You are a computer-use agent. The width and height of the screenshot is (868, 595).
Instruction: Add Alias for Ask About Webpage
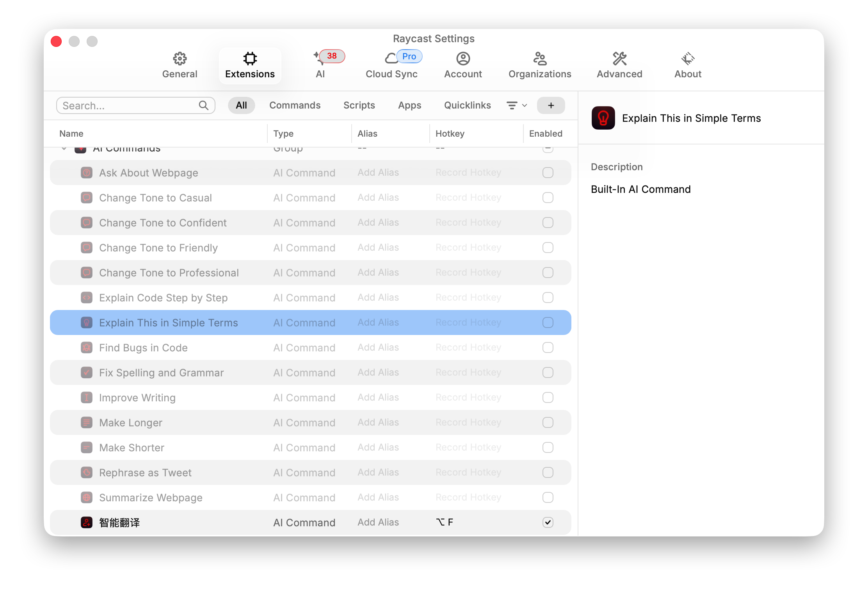coord(378,173)
